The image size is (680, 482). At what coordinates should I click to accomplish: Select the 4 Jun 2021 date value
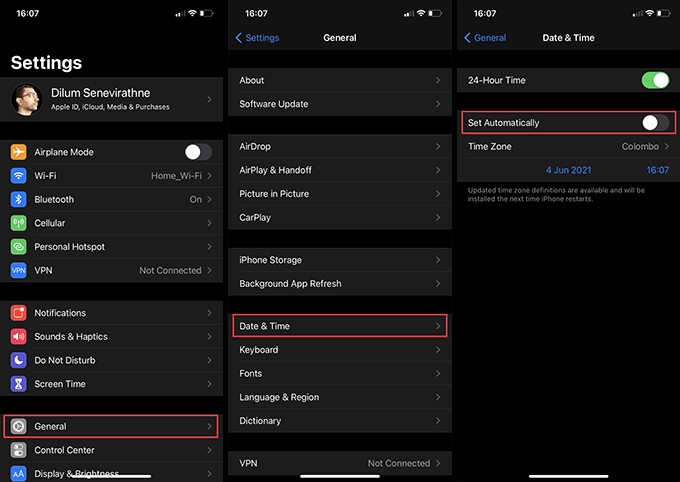point(568,170)
